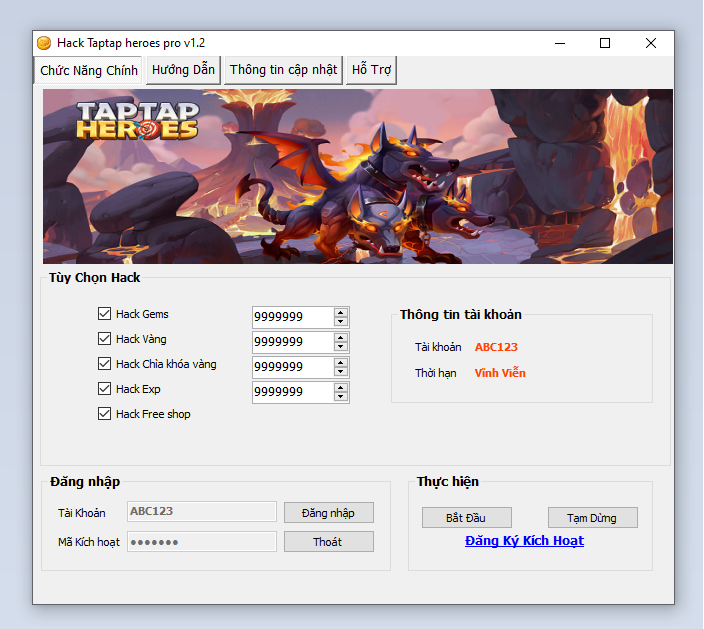Image resolution: width=704 pixels, height=629 pixels.
Task: Disable the Hack Chìa khóa vàng option
Action: (x=104, y=364)
